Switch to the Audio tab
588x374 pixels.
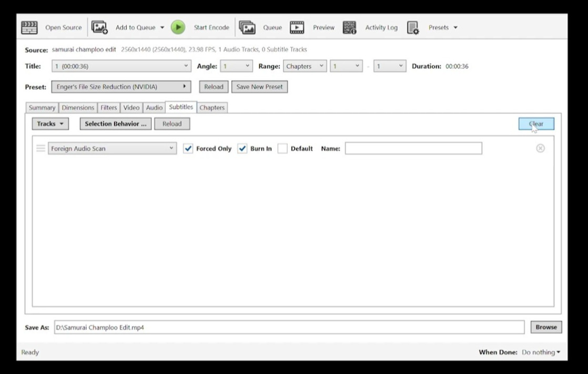click(154, 108)
